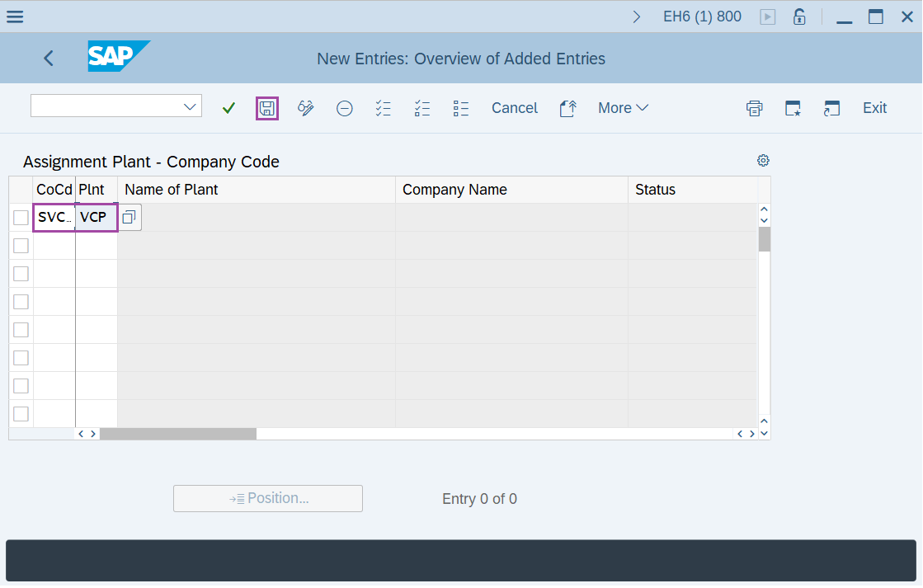
Task: Confirm input with the green checkmark
Action: pyautogui.click(x=228, y=108)
